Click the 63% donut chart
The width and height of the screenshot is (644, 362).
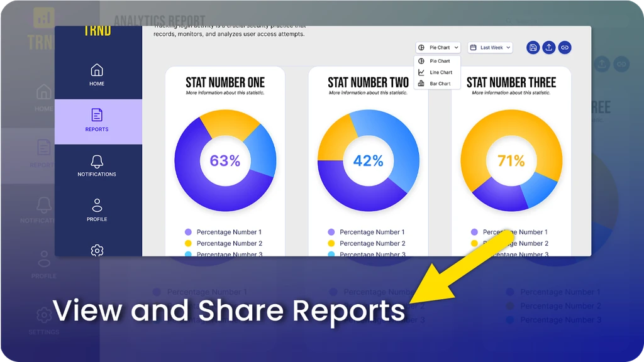[x=225, y=160]
